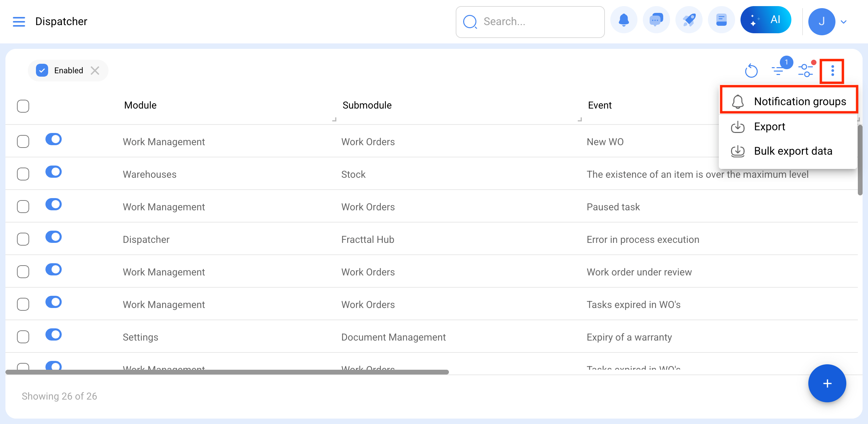Click the horizontal scrollbar of the table

[227, 372]
